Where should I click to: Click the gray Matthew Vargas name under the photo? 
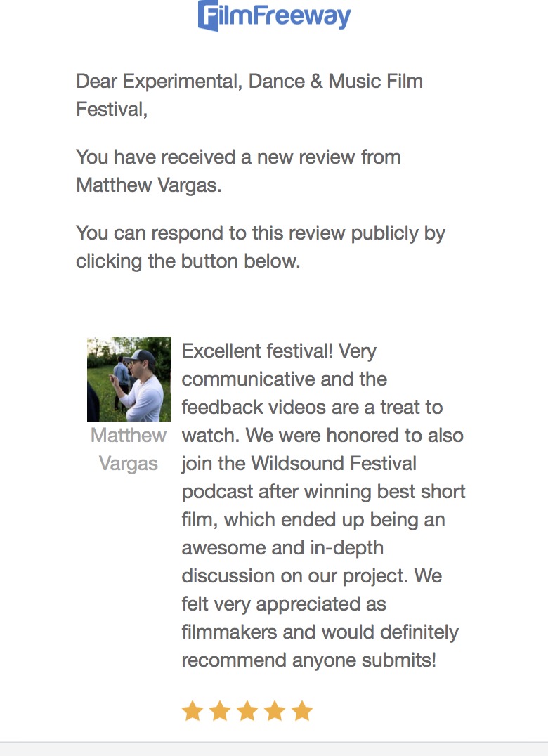pos(129,449)
